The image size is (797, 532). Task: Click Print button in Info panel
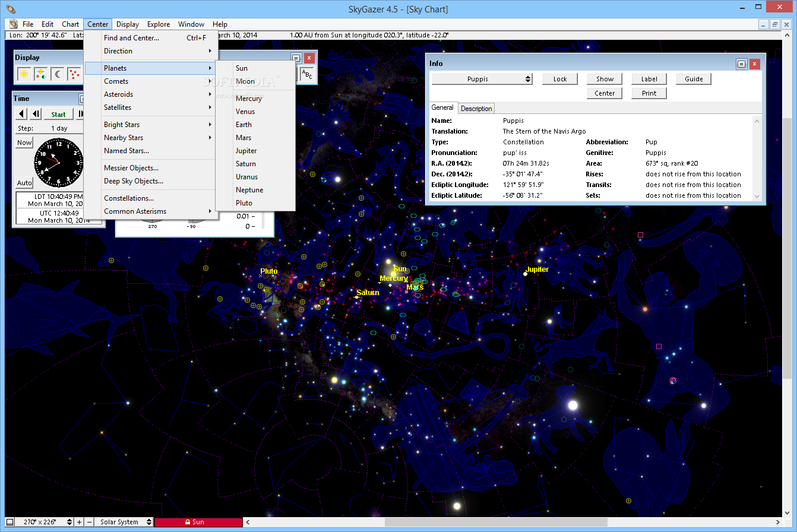tap(649, 93)
